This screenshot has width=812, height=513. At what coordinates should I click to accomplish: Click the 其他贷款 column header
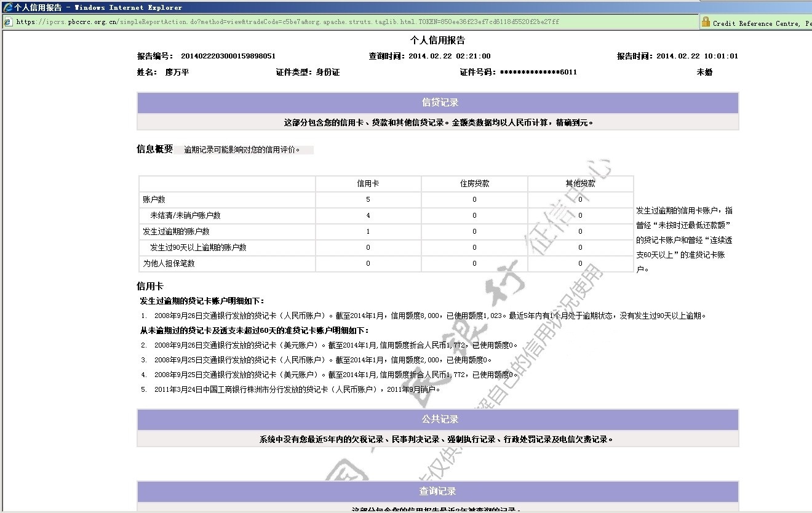[x=580, y=183]
